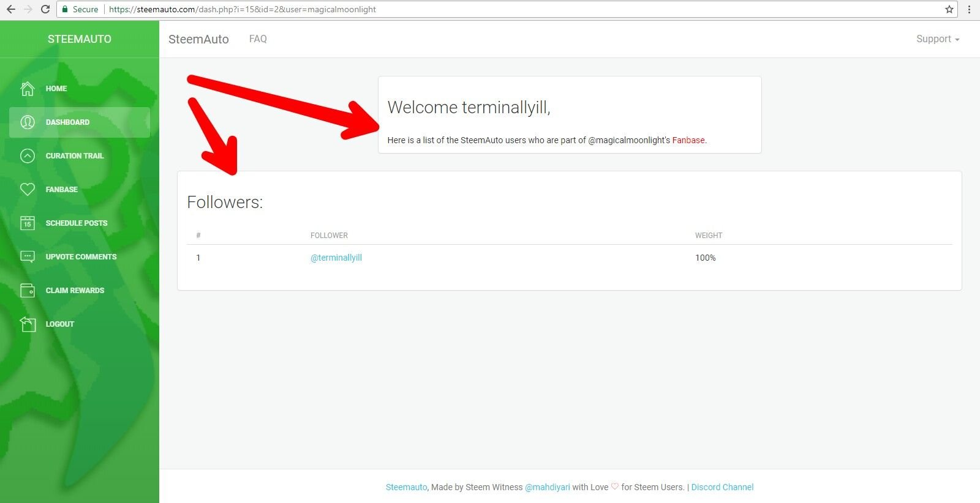This screenshot has height=503, width=980.
Task: Click the STEEMAUTO sidebar logo text
Action: [x=80, y=39]
